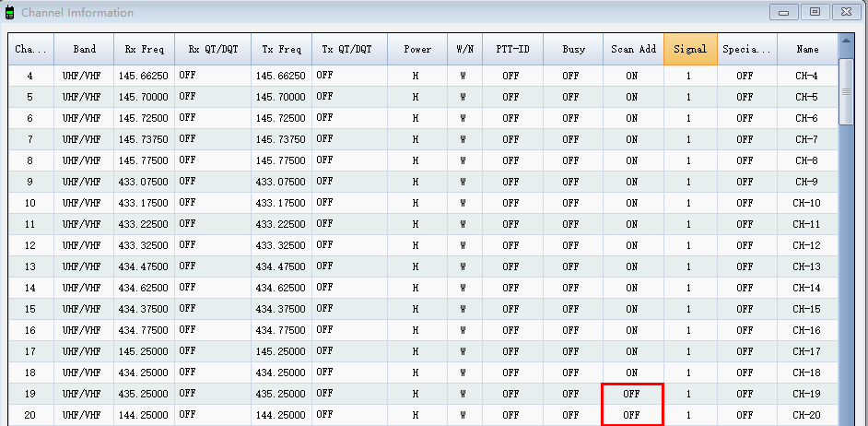Sort by the Signal column header
The height and width of the screenshot is (426, 868).
click(x=690, y=49)
